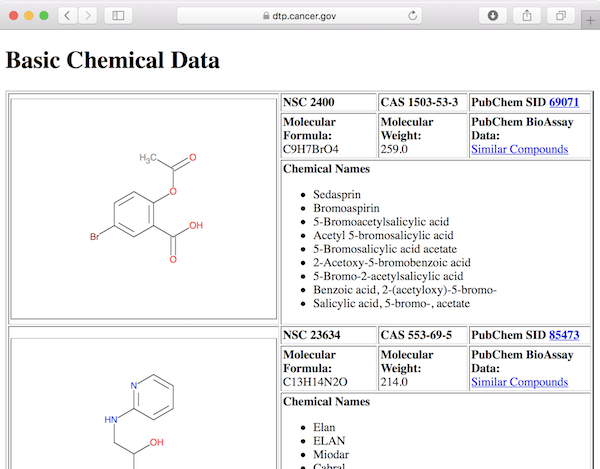Screen dimensions: 600x469
Task: Select Benzoic acid, 2-(acetyloxy)-5-bromo- entry
Action: click(405, 290)
